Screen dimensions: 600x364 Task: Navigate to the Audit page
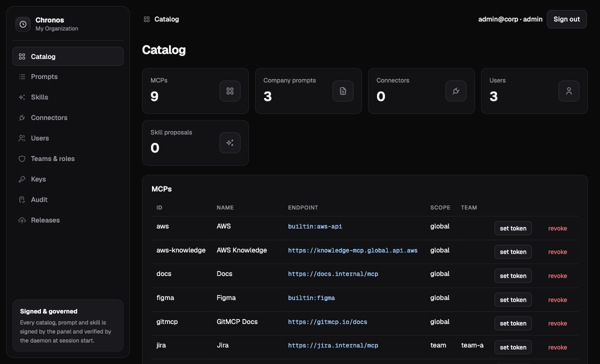[68, 199]
